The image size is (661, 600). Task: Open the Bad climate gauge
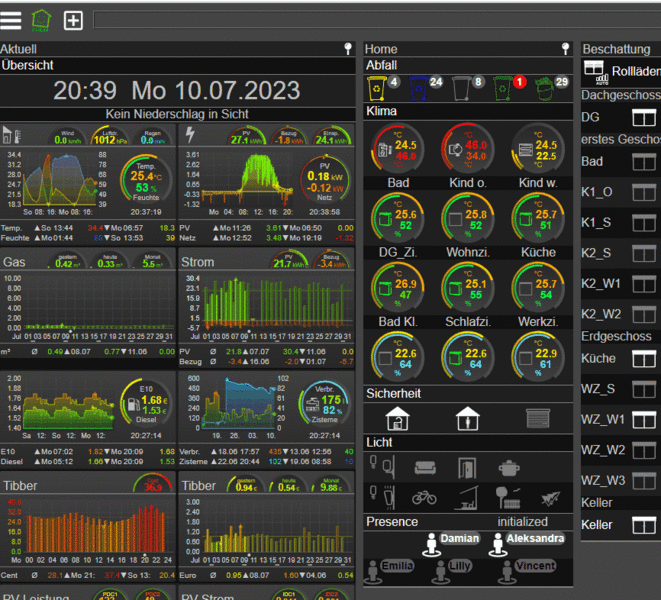pos(398,152)
